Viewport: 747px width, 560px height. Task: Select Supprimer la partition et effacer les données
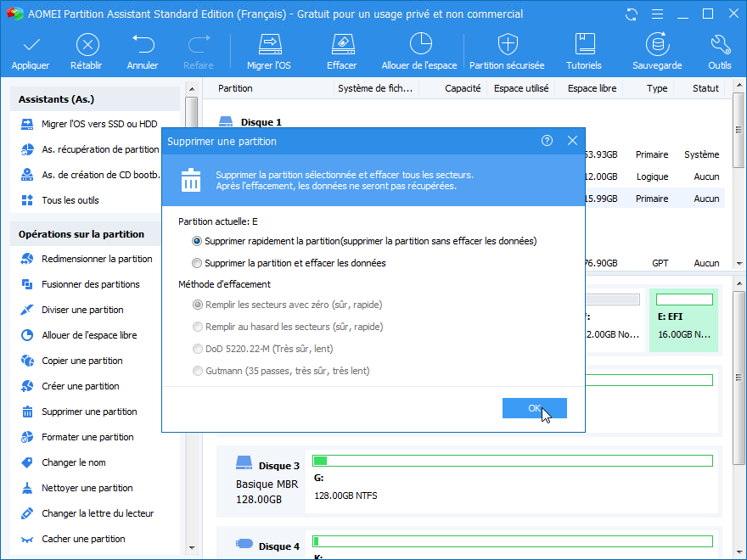tap(197, 263)
